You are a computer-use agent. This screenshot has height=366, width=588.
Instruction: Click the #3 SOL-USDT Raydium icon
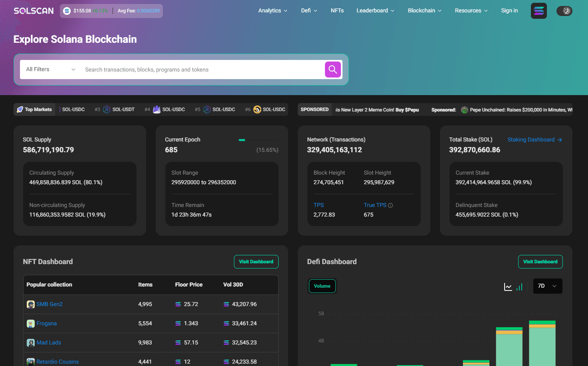107,109
